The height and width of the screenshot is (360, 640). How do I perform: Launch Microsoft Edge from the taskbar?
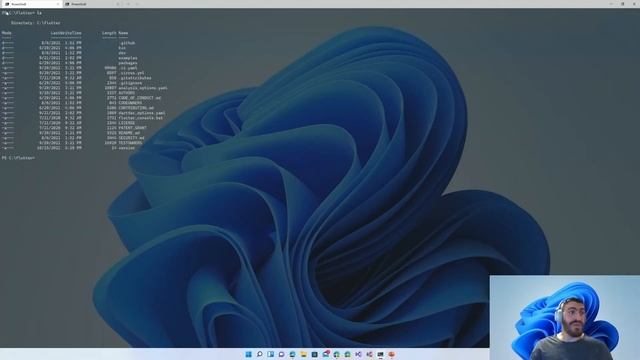click(292, 354)
